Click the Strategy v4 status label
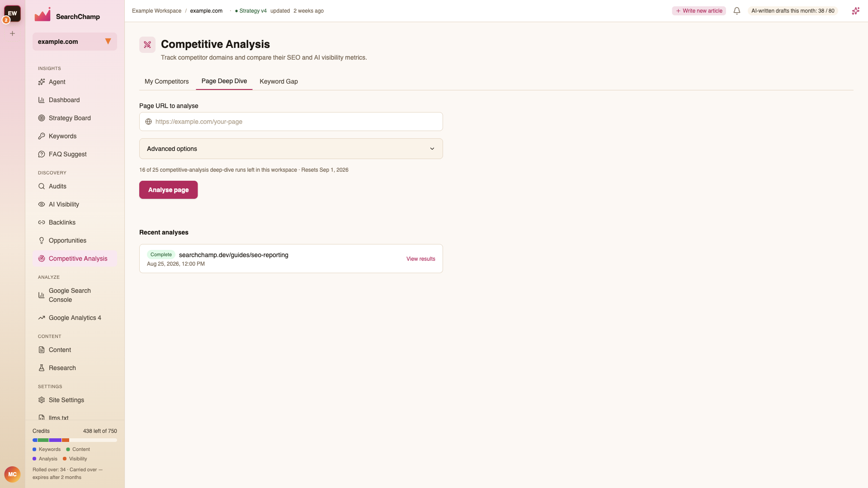868x488 pixels. (251, 11)
